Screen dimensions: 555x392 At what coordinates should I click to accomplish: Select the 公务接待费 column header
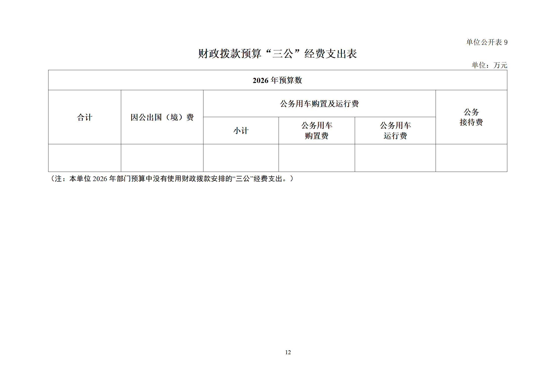(x=471, y=117)
